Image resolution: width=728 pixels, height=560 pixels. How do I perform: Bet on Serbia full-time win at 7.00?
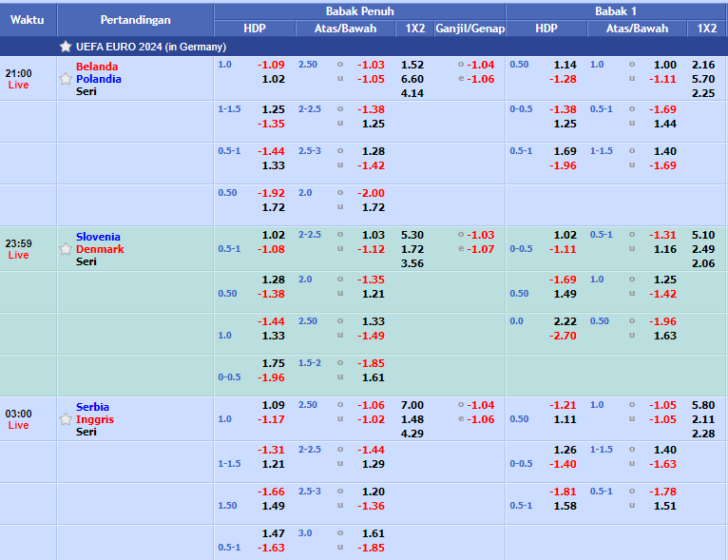[412, 405]
